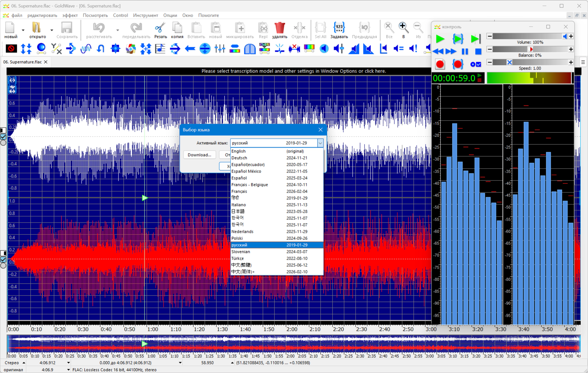Open the equalizer sliders effect icon
This screenshot has height=373, width=588.
[220, 48]
